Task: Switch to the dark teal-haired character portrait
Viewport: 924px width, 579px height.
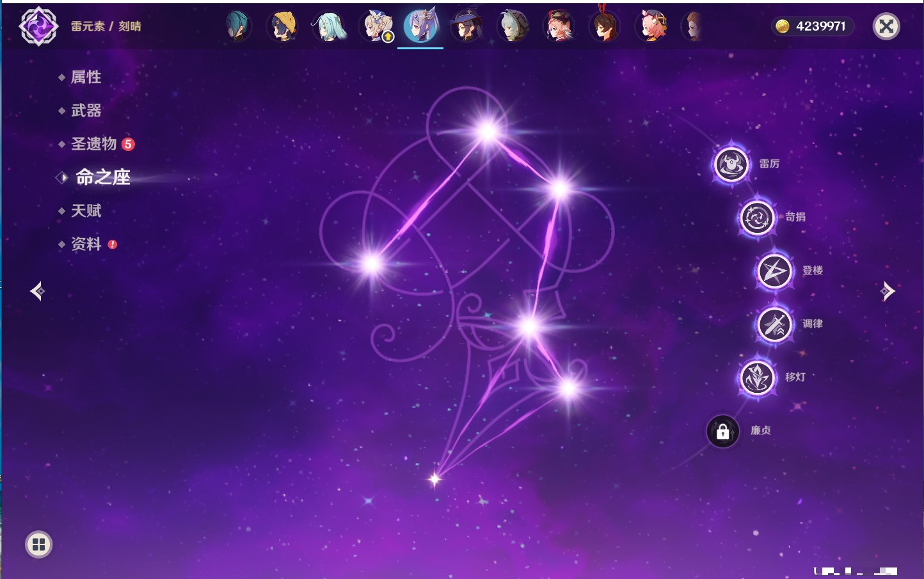Action: point(237,26)
